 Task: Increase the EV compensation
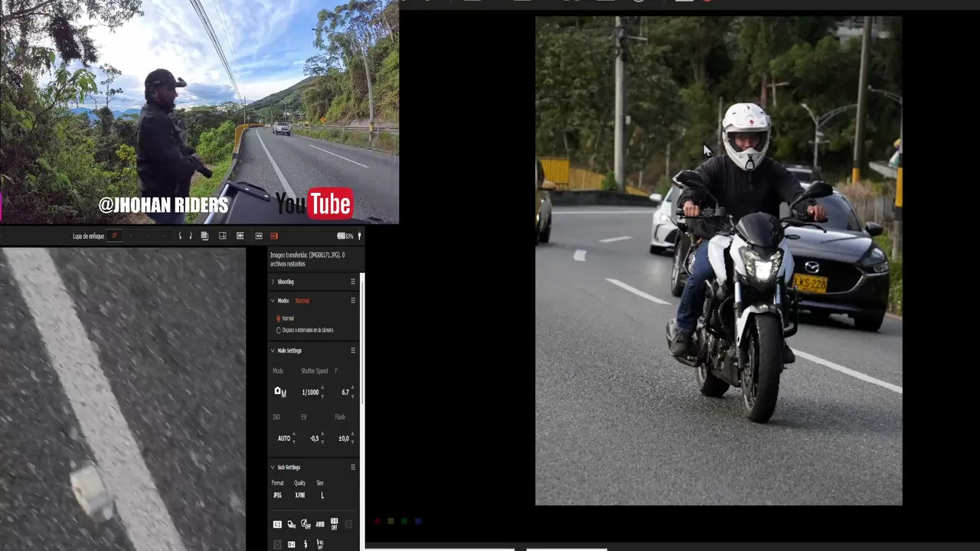point(322,435)
